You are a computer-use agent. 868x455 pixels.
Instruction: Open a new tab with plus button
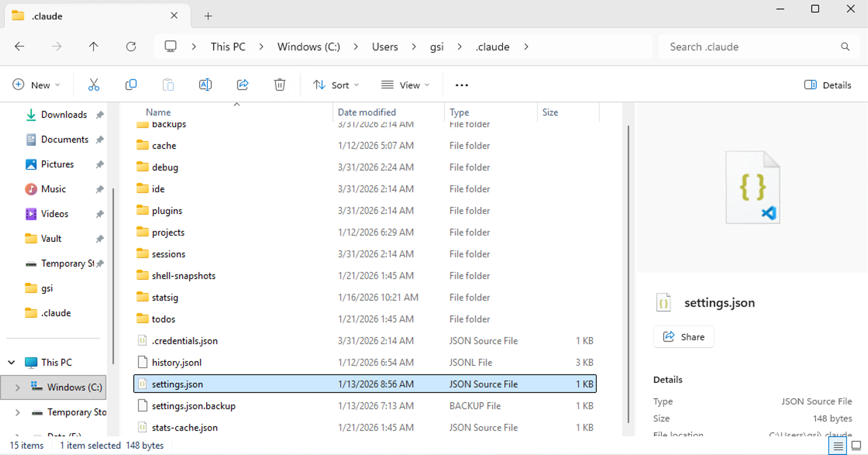coord(208,16)
